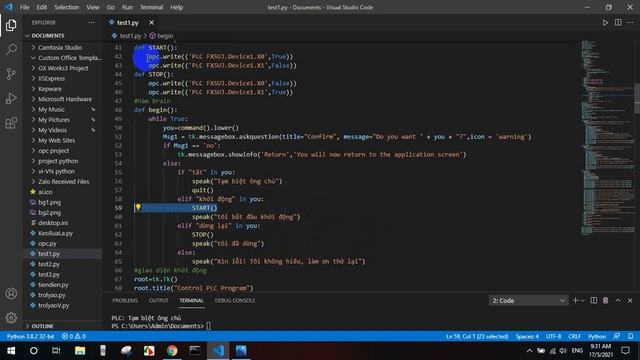640x360 pixels.
Task: Open the Manage gear icon
Action: point(11,317)
